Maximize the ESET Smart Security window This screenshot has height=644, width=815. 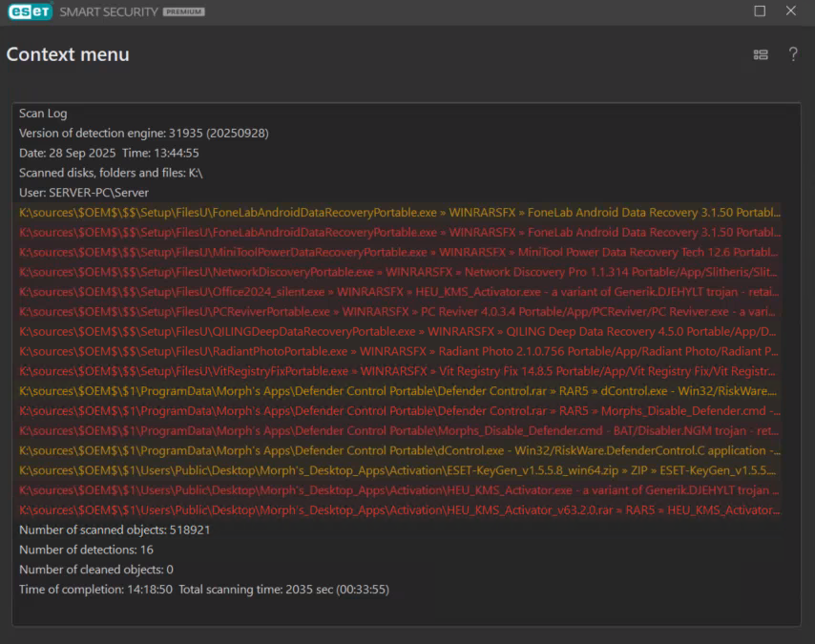(x=760, y=11)
